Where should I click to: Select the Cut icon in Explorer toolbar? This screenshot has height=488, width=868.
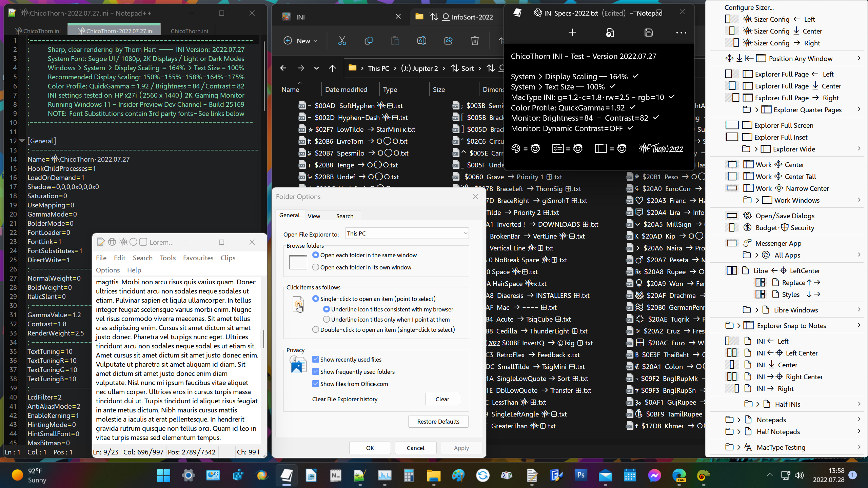(x=342, y=41)
